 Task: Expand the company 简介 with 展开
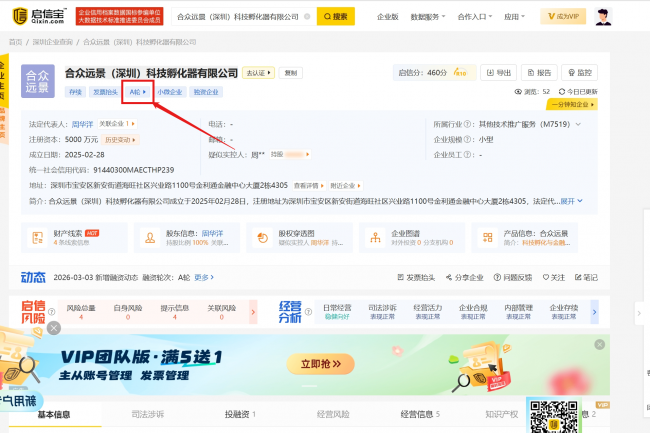coord(570,201)
